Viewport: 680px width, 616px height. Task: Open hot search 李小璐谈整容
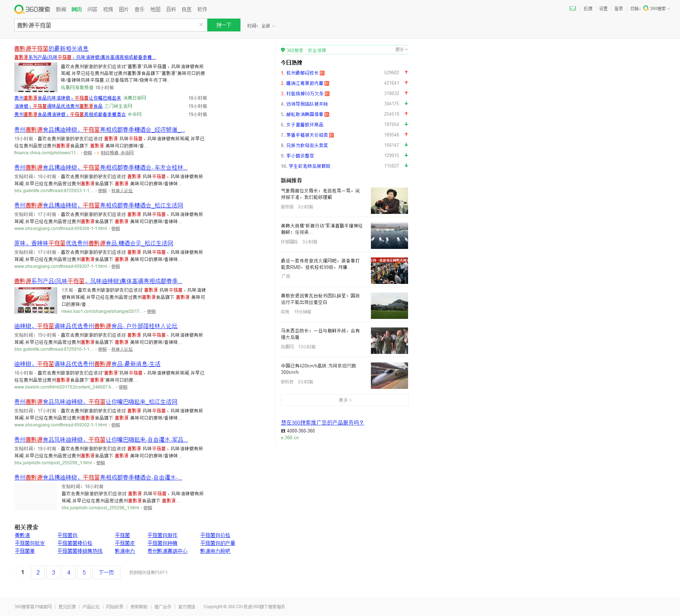tap(300, 156)
